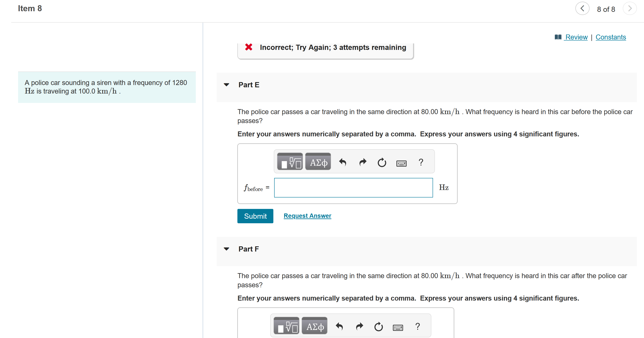This screenshot has width=644, height=338.
Task: Navigate to the previous item with the left chevron
Action: [582, 9]
